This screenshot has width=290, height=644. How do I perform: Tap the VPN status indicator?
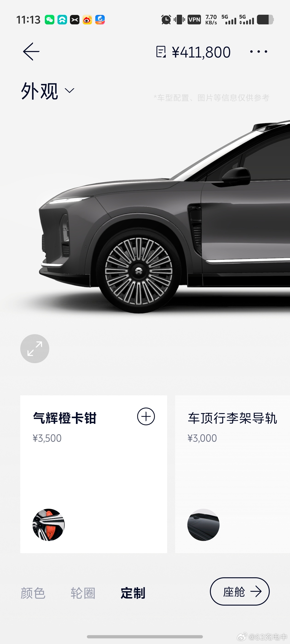coord(194,20)
